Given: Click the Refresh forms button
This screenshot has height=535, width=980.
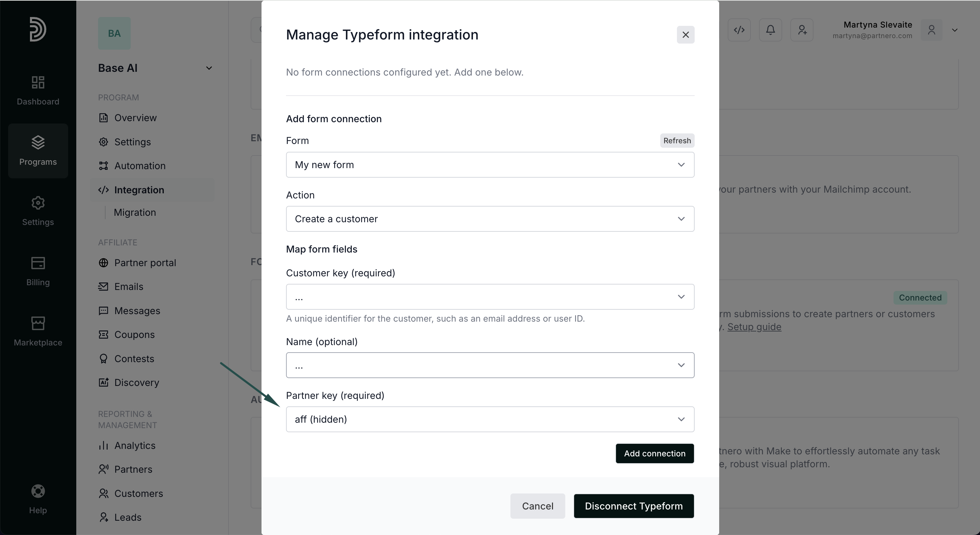Looking at the screenshot, I should coord(677,141).
